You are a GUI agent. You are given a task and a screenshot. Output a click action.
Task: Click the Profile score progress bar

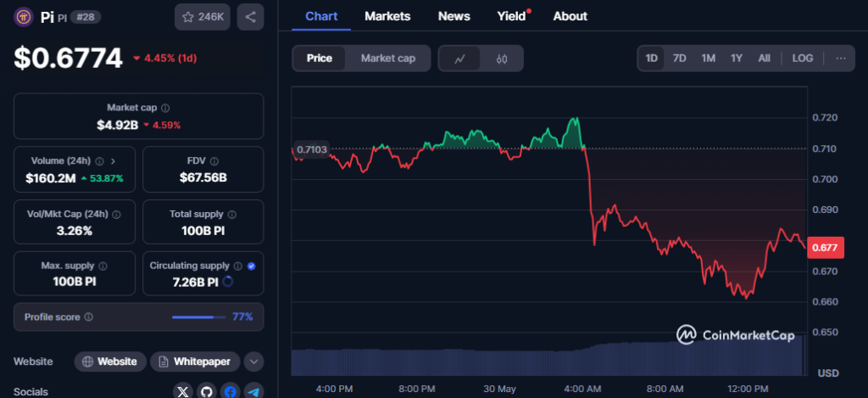198,317
